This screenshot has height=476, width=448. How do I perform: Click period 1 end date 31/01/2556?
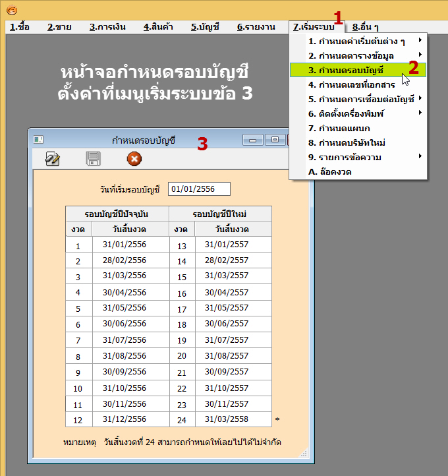pyautogui.click(x=130, y=245)
